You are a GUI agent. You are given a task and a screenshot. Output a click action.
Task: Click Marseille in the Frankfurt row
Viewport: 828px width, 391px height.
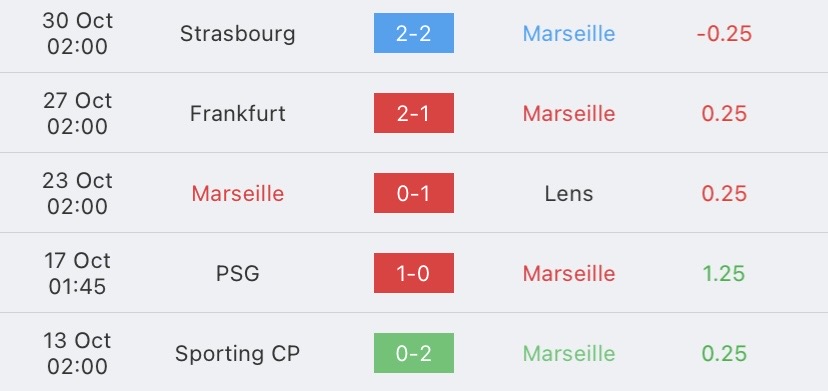[569, 114]
